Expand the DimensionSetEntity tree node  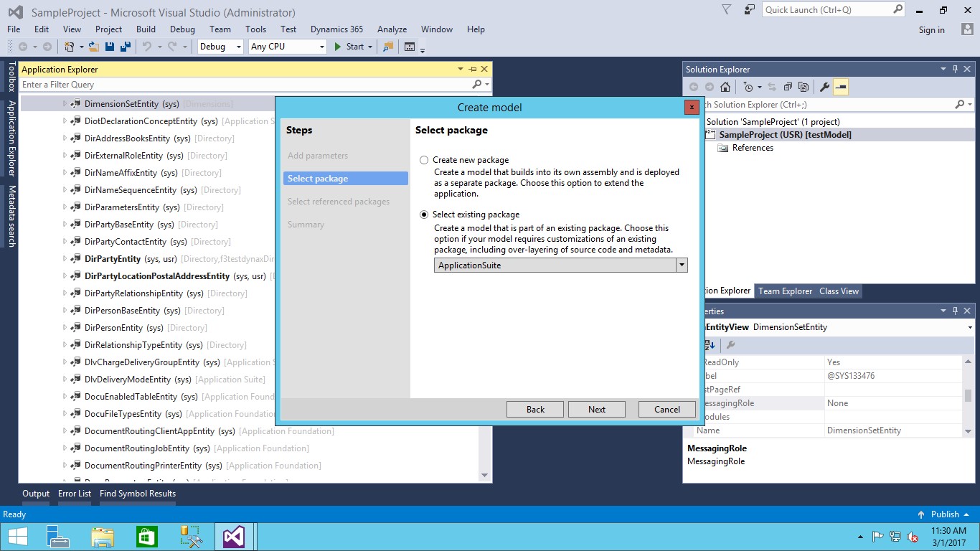65,104
